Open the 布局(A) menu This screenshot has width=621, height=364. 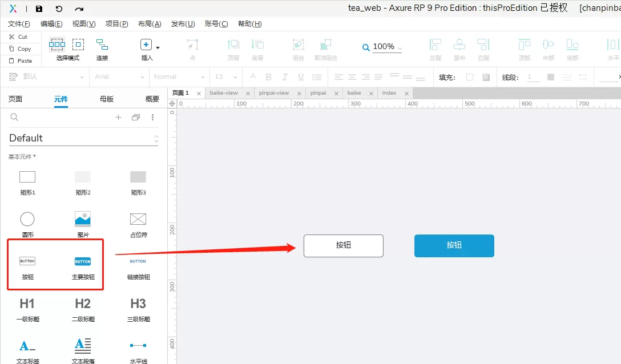pos(150,24)
